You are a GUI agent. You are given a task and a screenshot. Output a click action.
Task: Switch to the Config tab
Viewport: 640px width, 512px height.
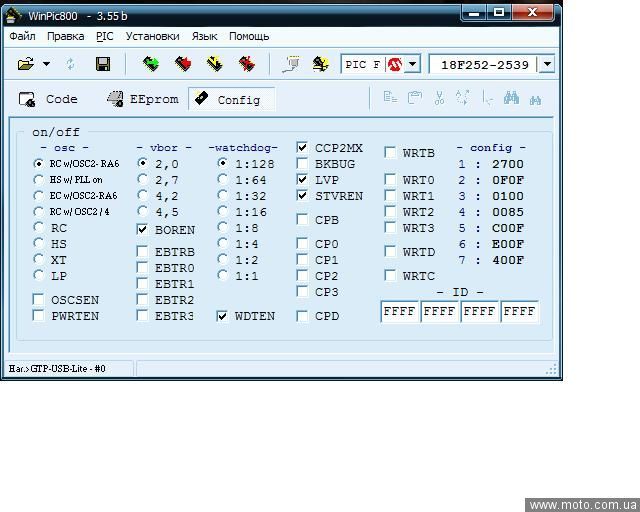click(231, 99)
